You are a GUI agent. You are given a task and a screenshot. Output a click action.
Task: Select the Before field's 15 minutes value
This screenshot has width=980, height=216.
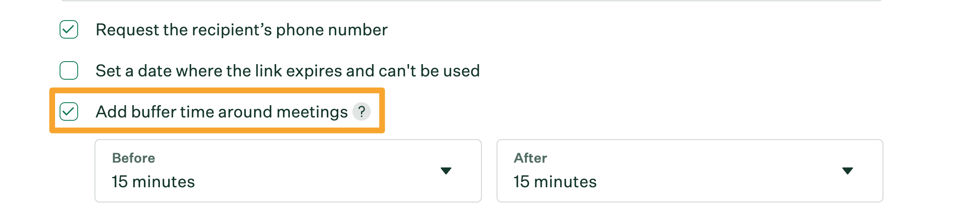153,182
